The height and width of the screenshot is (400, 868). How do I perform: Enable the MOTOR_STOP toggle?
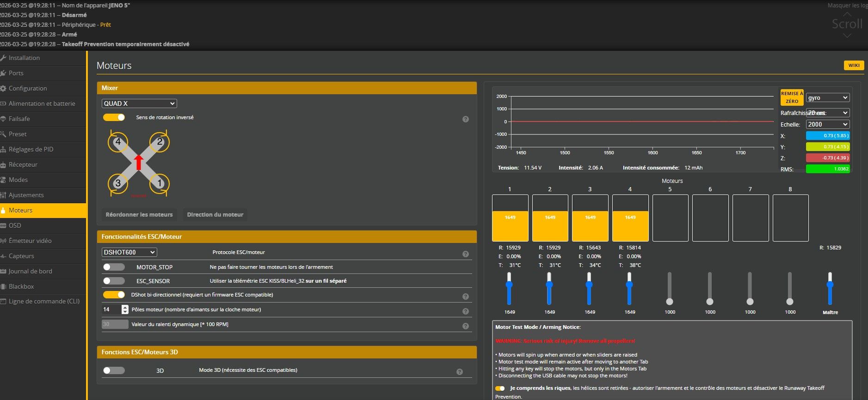[x=114, y=267]
